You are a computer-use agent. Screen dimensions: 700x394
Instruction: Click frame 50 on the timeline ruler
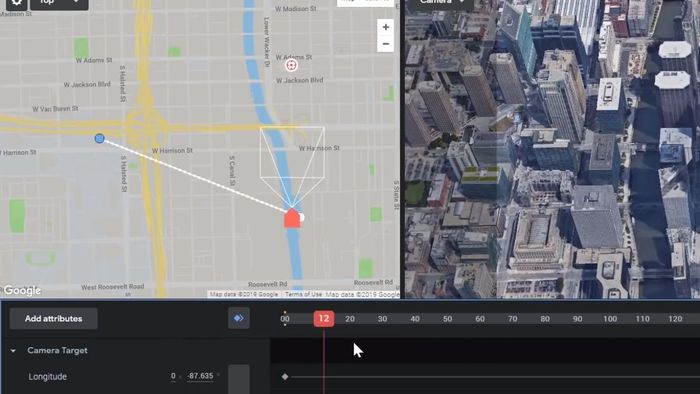(x=447, y=319)
